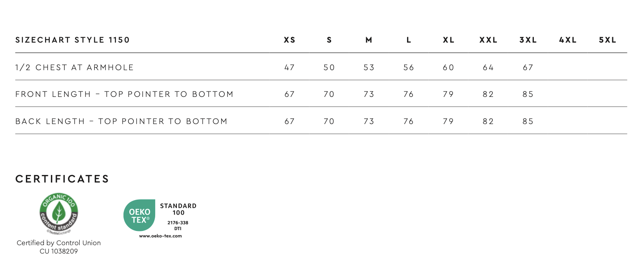Viewport: 644px width, 279px height.
Task: Select the M size column header
Action: (368, 40)
